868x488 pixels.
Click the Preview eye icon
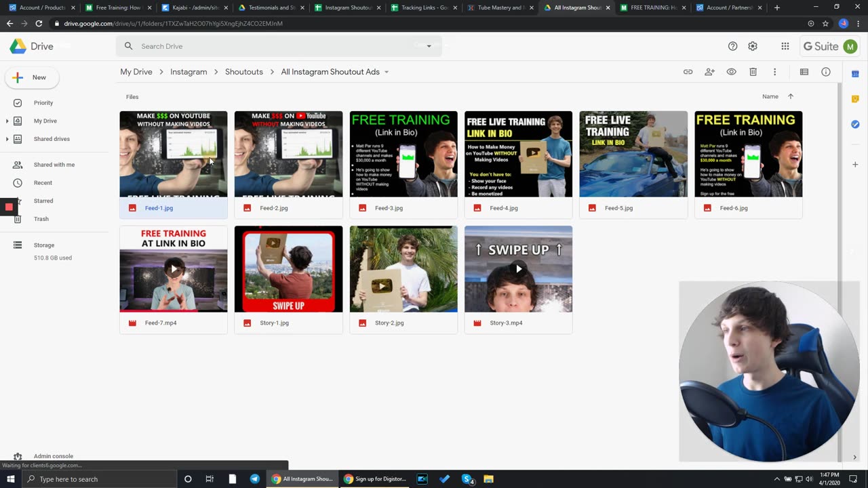click(731, 72)
